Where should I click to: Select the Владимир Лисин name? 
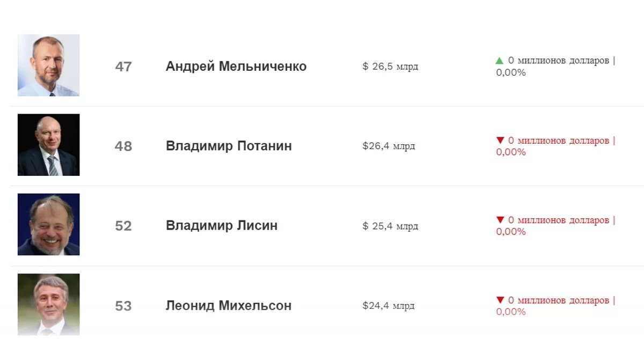pos(222,226)
